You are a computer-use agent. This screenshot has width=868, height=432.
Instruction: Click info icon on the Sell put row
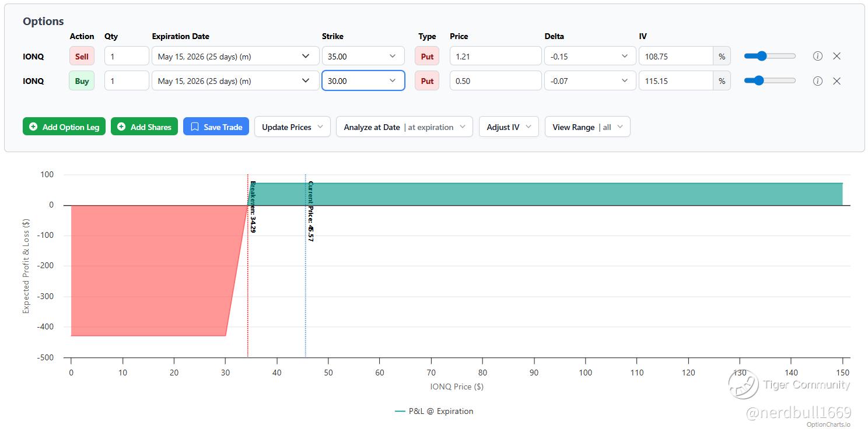(818, 56)
